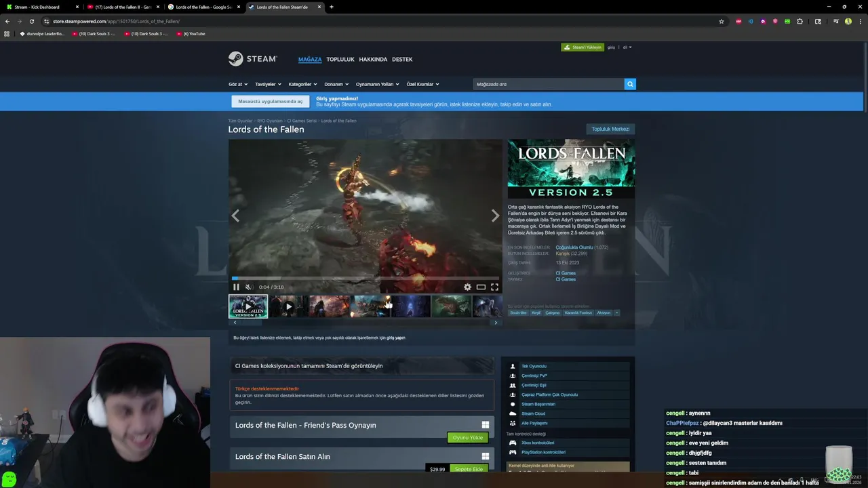The image size is (868, 488).
Task: Expand Kategoriler dropdown
Action: (302, 84)
